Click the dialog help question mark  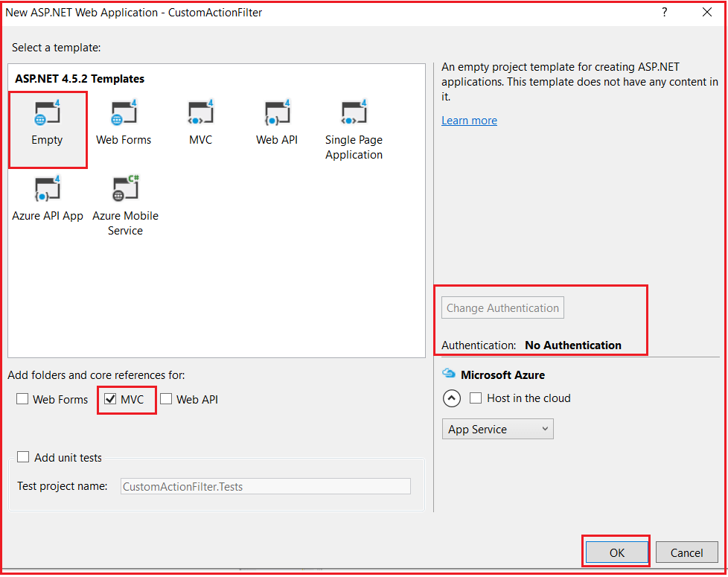coord(664,12)
